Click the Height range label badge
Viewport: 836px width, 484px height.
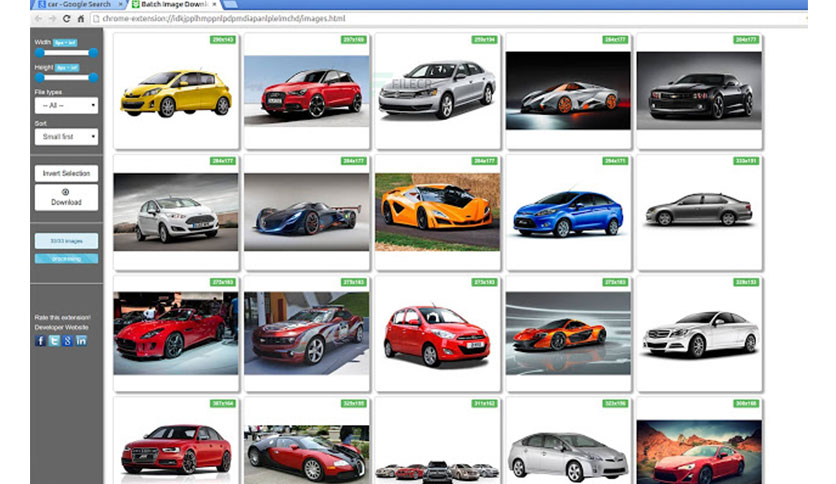pyautogui.click(x=67, y=68)
